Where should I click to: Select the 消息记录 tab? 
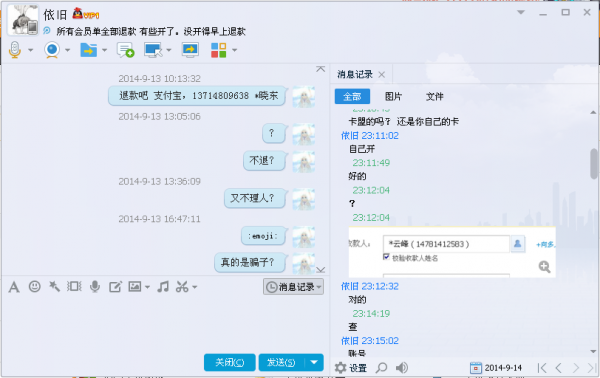coord(355,74)
